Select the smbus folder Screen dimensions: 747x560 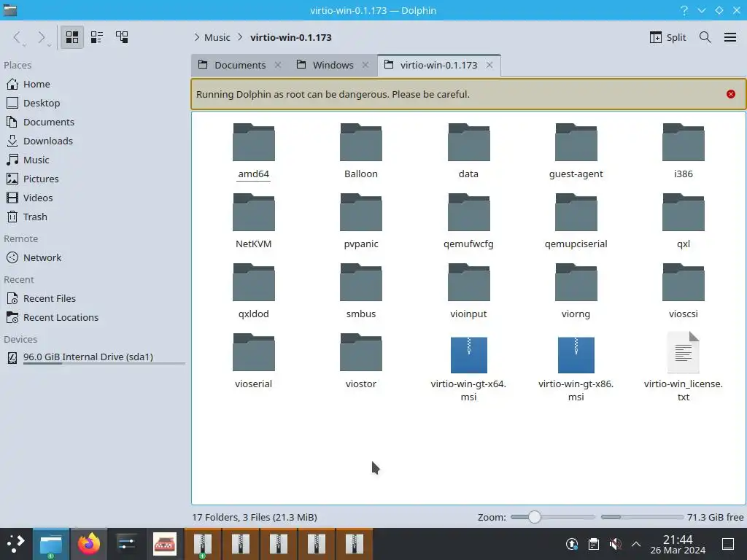[361, 292]
